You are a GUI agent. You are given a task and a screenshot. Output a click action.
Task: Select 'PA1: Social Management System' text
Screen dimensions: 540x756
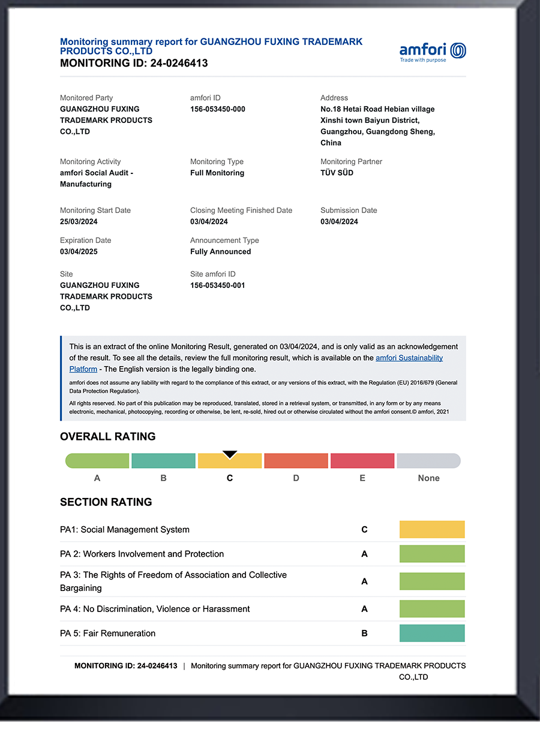[125, 530]
